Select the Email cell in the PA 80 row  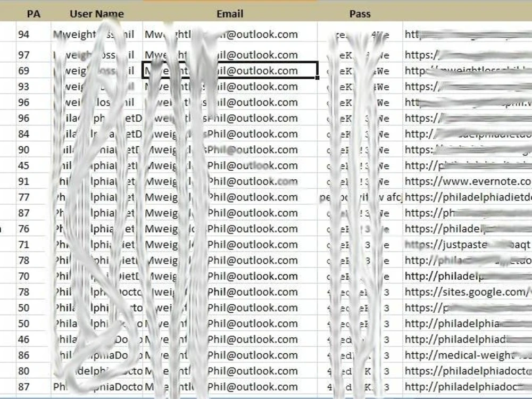[x=230, y=371]
